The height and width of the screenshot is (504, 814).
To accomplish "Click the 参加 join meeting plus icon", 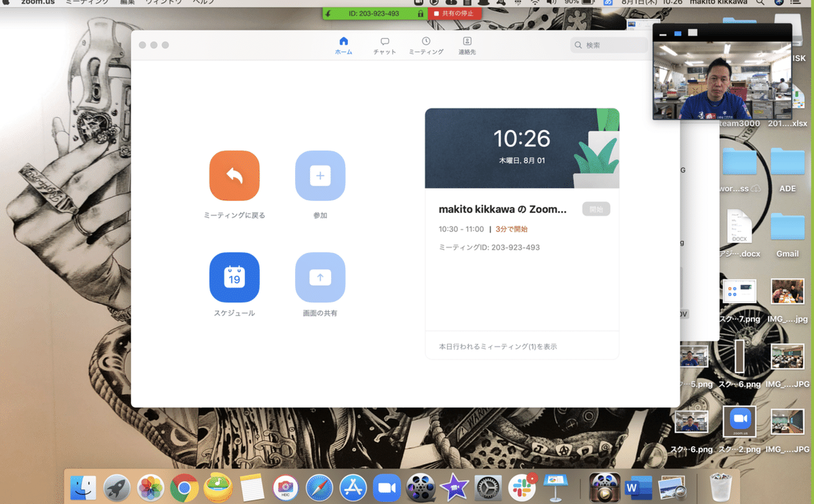I will click(320, 176).
